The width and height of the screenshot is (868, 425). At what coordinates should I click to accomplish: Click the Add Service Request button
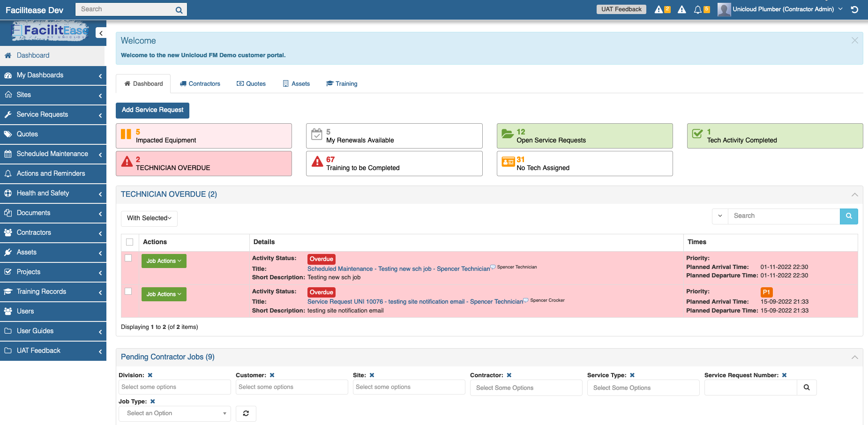pyautogui.click(x=152, y=110)
